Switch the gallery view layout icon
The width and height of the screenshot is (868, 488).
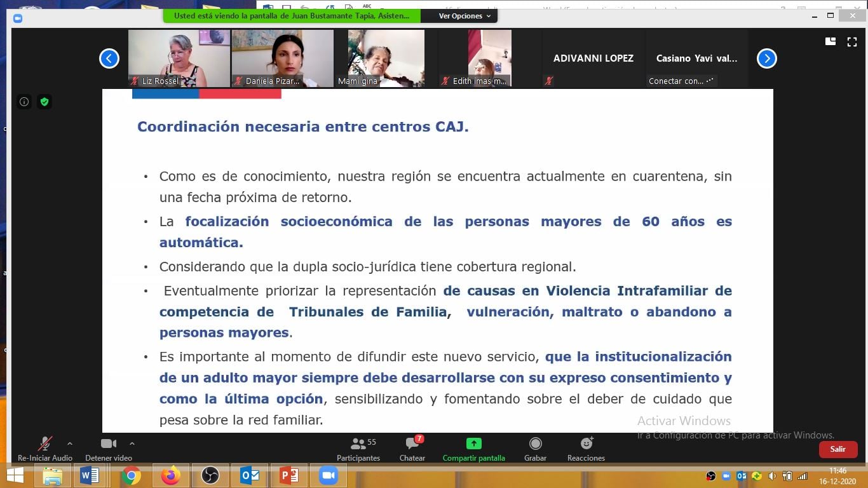(x=831, y=42)
